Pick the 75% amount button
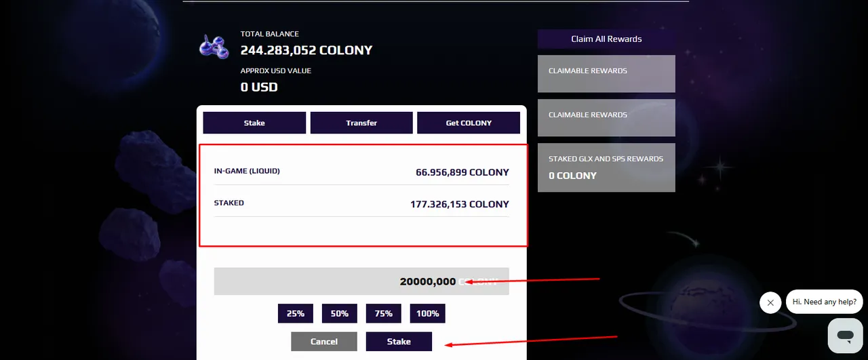The height and width of the screenshot is (360, 868). point(384,313)
